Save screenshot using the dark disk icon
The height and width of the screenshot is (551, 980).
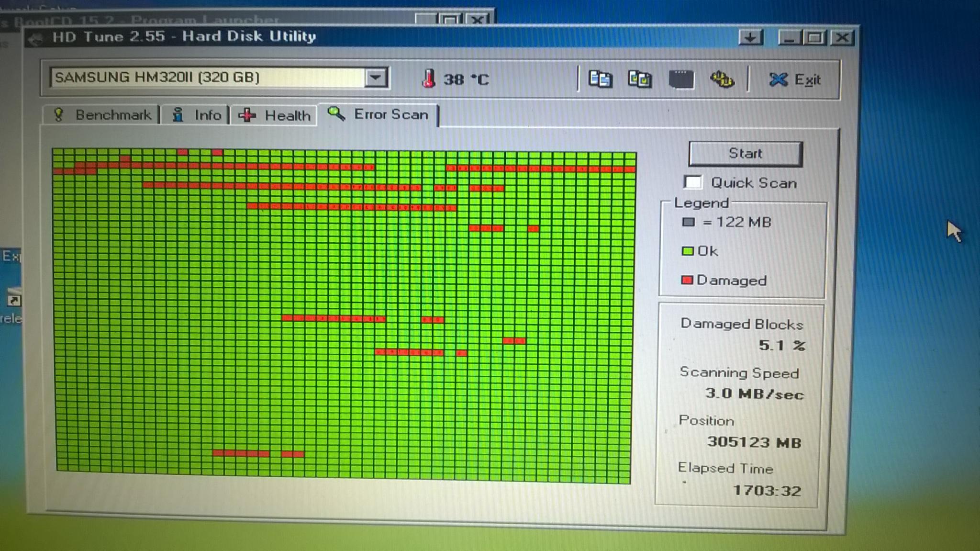681,79
